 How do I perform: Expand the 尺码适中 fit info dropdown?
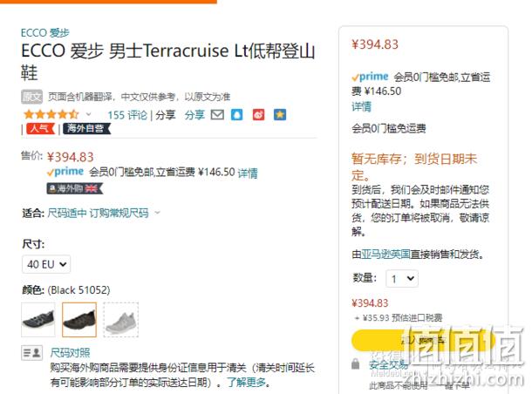[157, 213]
